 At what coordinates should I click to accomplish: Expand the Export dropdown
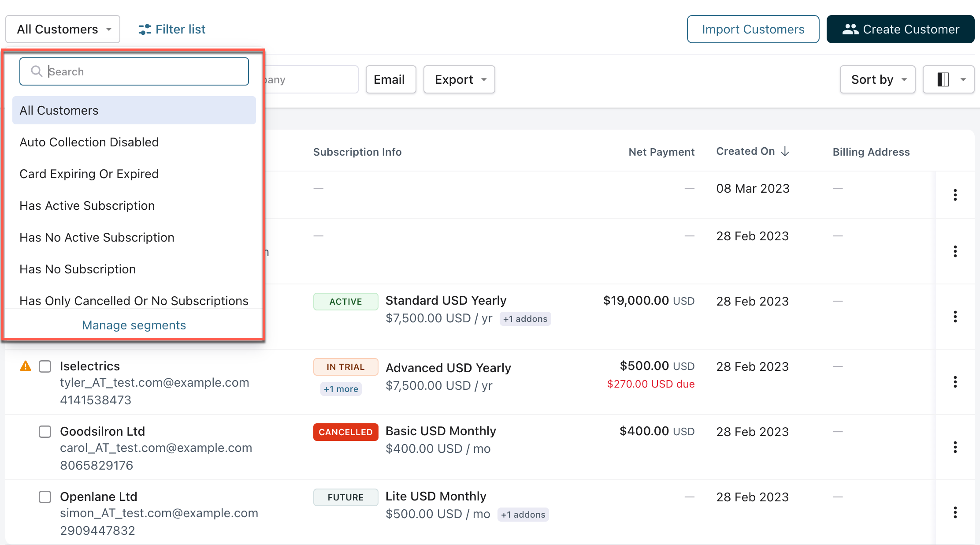click(x=459, y=79)
